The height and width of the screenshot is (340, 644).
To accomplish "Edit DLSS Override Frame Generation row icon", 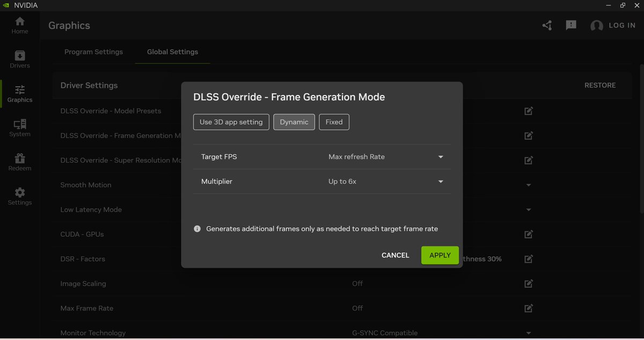I will pos(529,135).
